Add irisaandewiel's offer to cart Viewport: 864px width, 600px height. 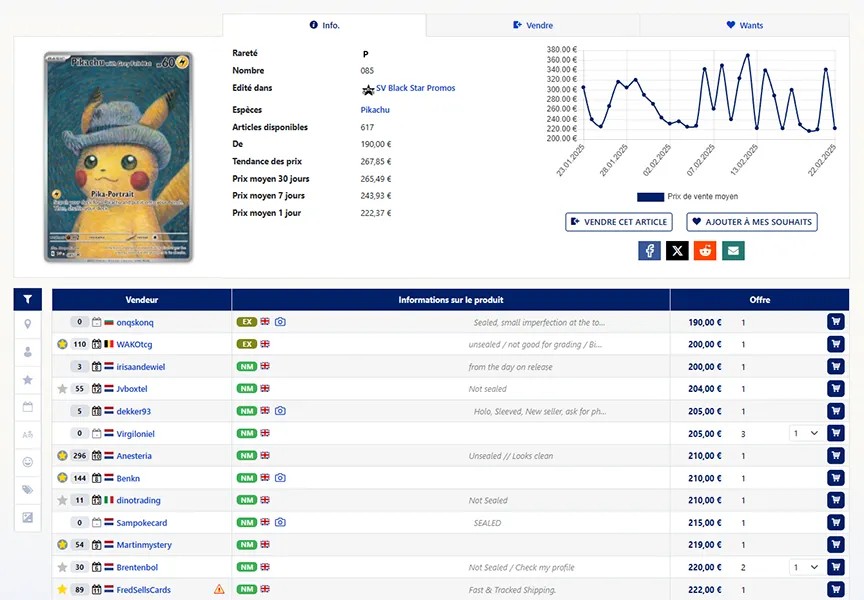[836, 366]
